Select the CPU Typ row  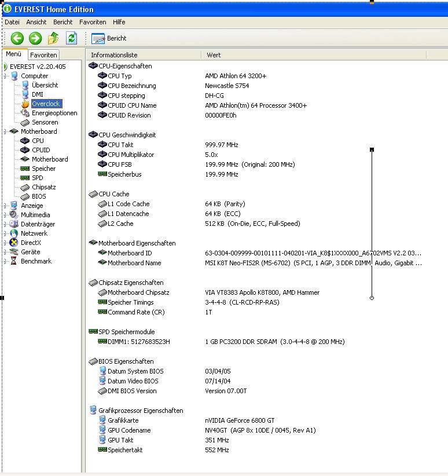point(182,76)
